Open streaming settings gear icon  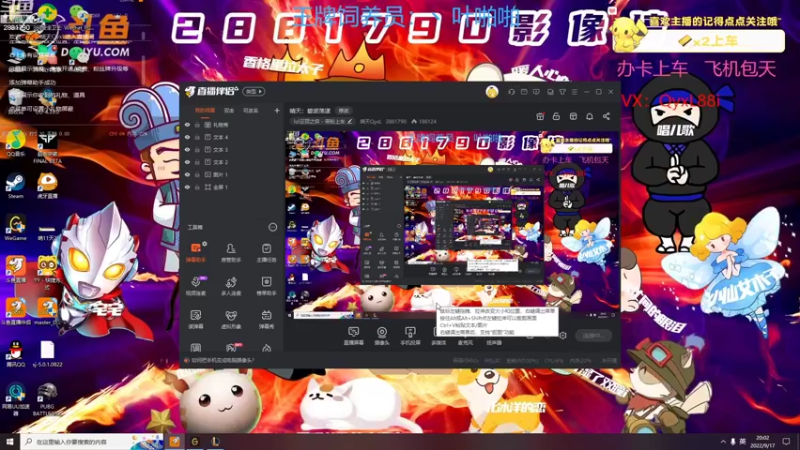563,335
